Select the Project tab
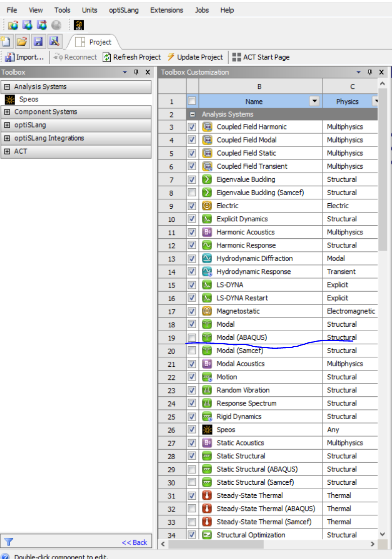The width and height of the screenshot is (392, 559). coord(93,42)
